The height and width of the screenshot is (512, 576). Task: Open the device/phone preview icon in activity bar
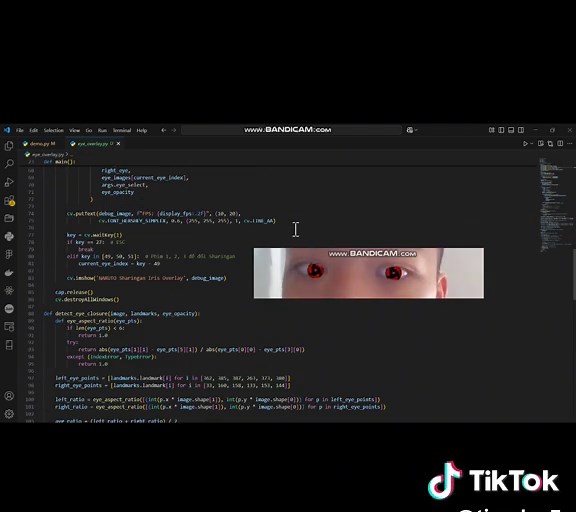9,345
